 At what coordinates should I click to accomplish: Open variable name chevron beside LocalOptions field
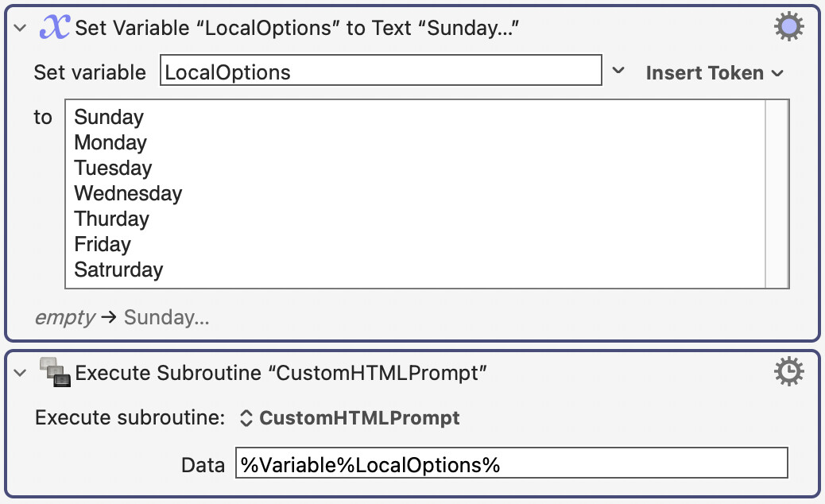[x=618, y=71]
